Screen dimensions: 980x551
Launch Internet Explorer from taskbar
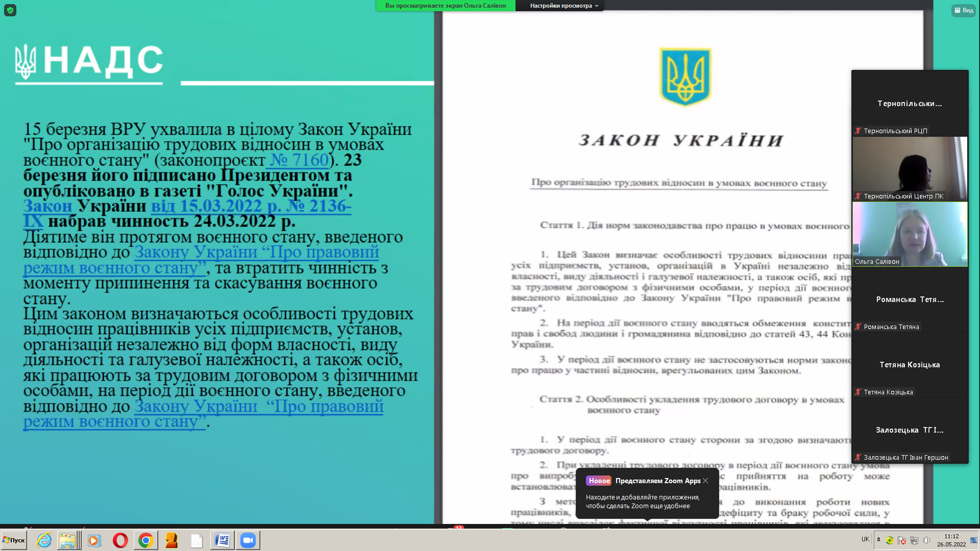point(44,540)
